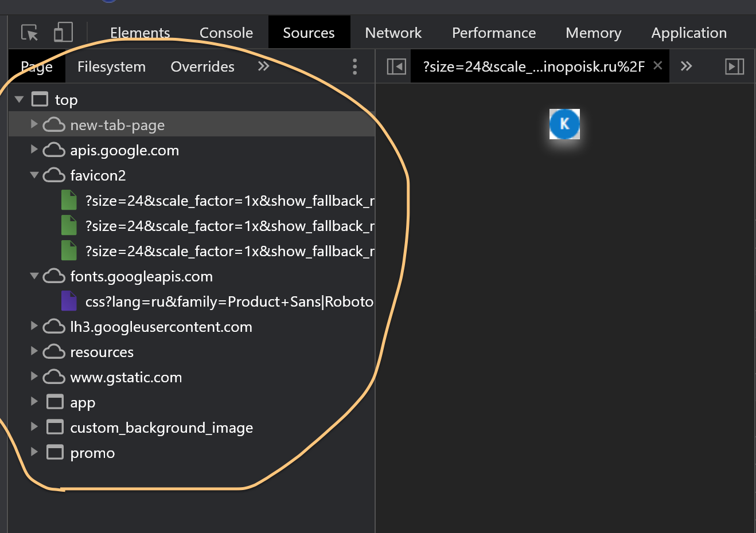Open the navigator three-dot options menu
Viewport: 756px width, 533px height.
tap(354, 66)
